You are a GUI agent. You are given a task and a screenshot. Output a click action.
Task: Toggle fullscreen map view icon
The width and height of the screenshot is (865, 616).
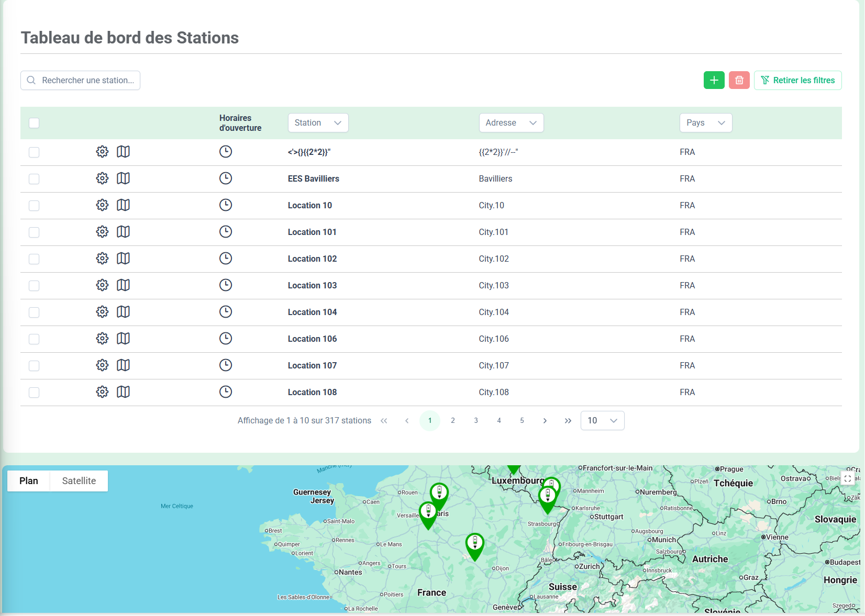(x=847, y=478)
